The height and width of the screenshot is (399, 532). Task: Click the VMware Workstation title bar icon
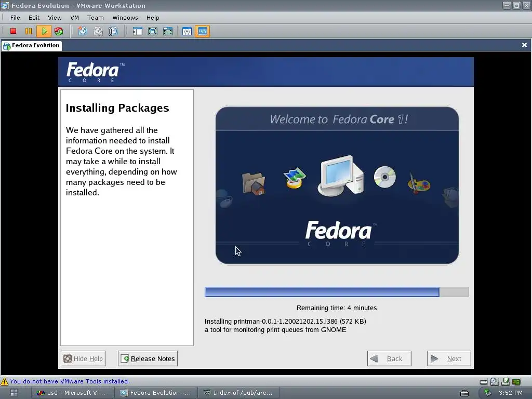pos(5,5)
